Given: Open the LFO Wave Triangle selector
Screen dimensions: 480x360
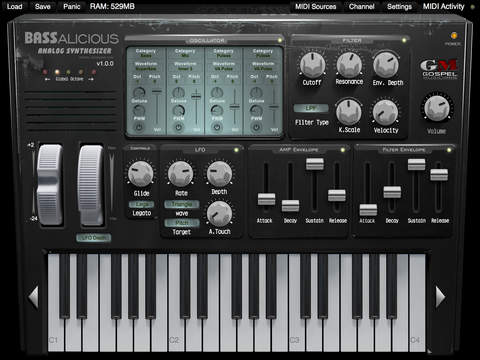Looking at the screenshot, I should pyautogui.click(x=182, y=204).
